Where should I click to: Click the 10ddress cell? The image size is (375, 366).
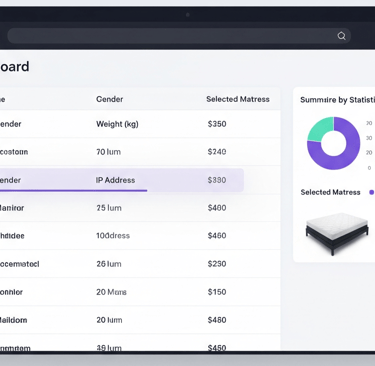113,236
